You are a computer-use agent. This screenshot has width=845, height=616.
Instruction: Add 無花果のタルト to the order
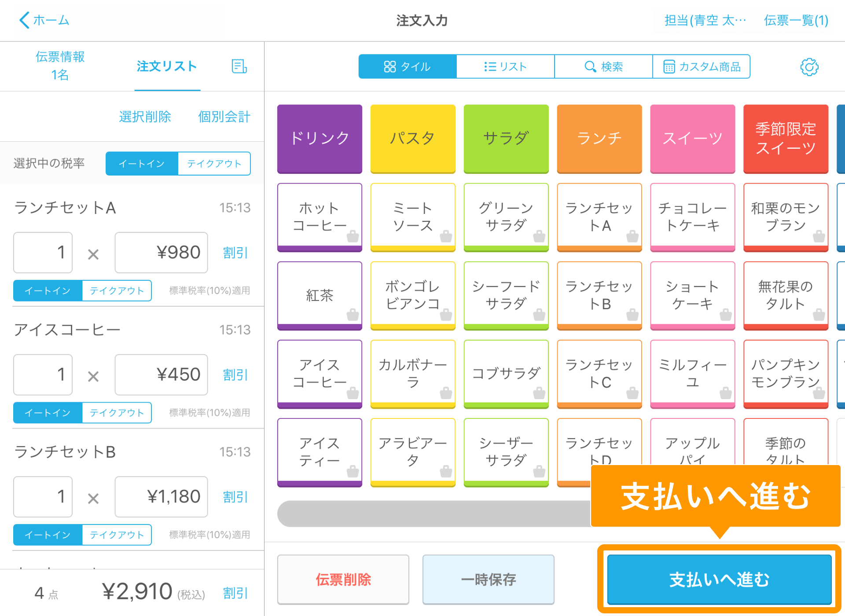click(x=786, y=295)
